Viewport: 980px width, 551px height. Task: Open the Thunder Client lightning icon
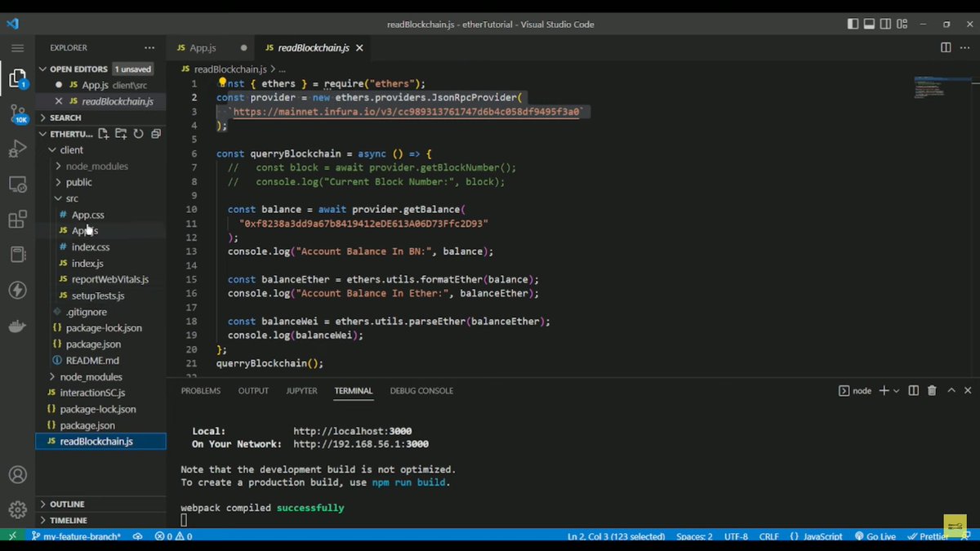coord(17,290)
